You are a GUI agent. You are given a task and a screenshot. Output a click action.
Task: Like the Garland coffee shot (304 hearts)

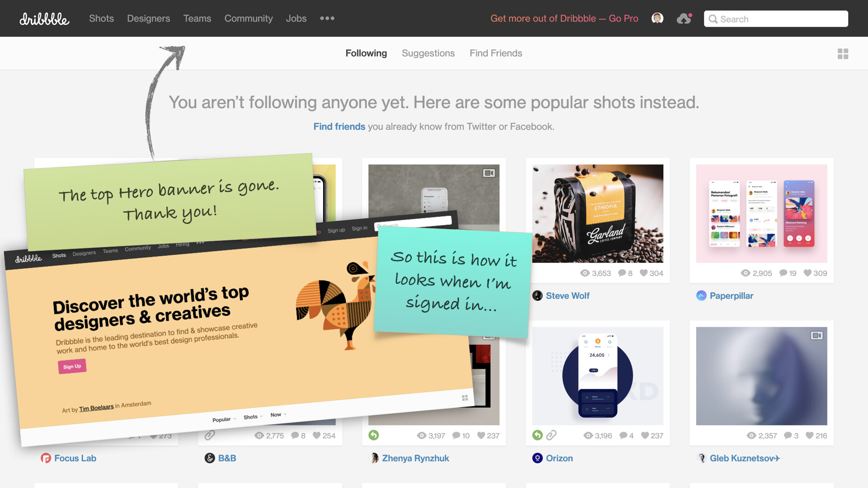pyautogui.click(x=644, y=273)
